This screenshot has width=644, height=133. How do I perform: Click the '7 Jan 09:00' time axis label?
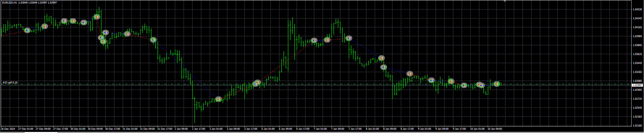point(338,129)
